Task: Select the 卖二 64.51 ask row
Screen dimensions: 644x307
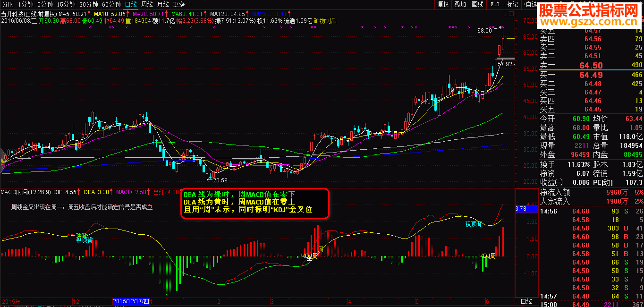Action: point(591,56)
